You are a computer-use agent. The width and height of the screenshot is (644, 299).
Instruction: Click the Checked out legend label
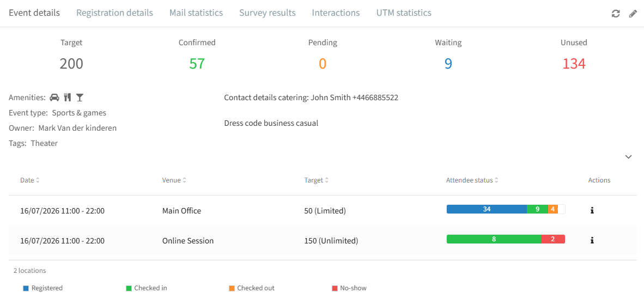coord(256,288)
